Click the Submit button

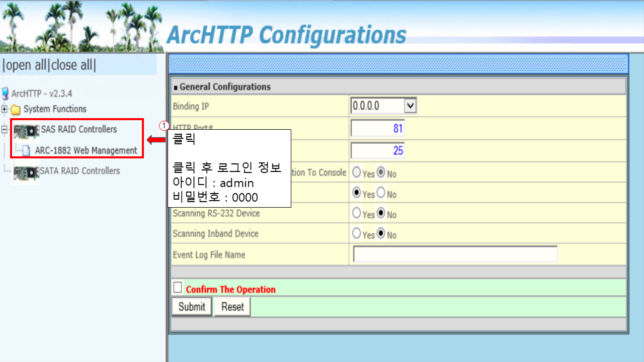click(x=192, y=307)
